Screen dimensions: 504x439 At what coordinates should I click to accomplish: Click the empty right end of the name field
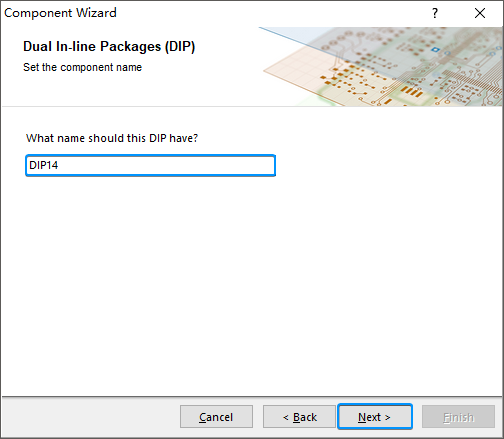pyautogui.click(x=233, y=165)
